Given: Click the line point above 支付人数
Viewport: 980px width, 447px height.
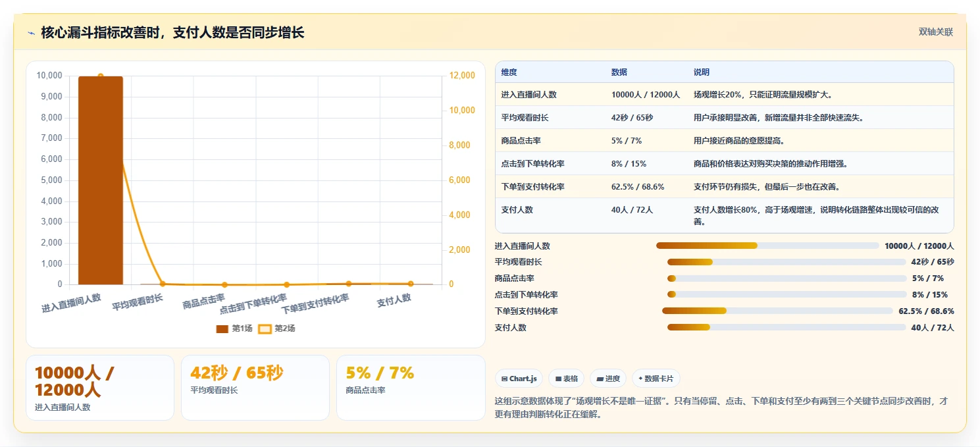Looking at the screenshot, I should tap(411, 284).
